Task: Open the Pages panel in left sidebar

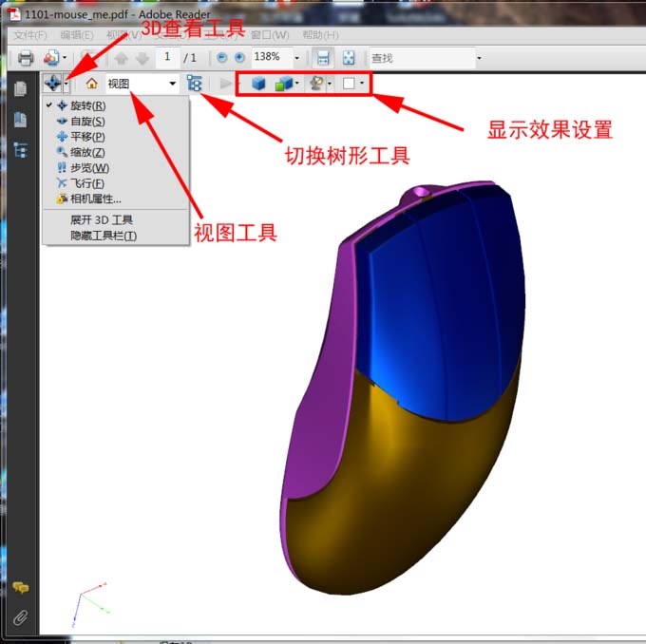Action: pos(20,89)
